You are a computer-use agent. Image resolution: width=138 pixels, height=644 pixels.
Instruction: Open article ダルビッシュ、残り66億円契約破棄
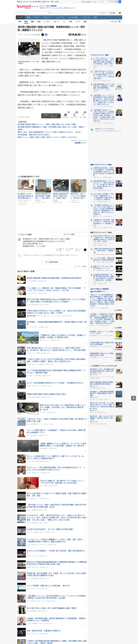[x=56, y=468]
